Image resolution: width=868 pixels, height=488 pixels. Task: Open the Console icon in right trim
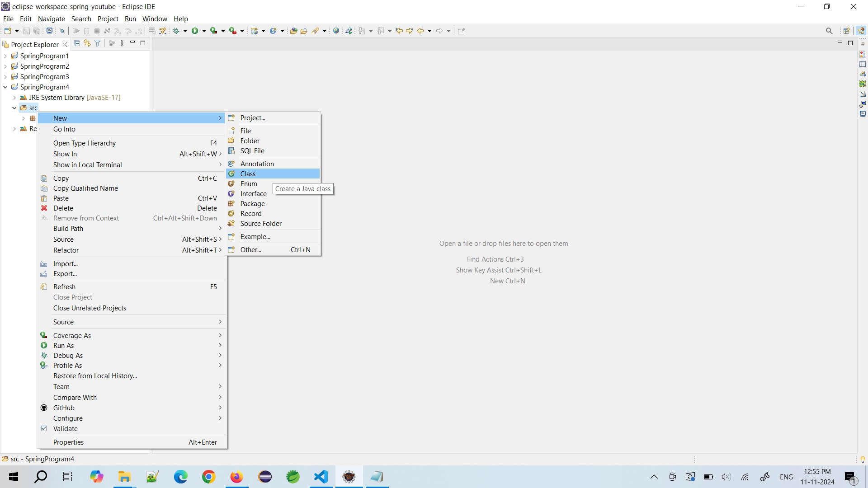[x=863, y=114]
